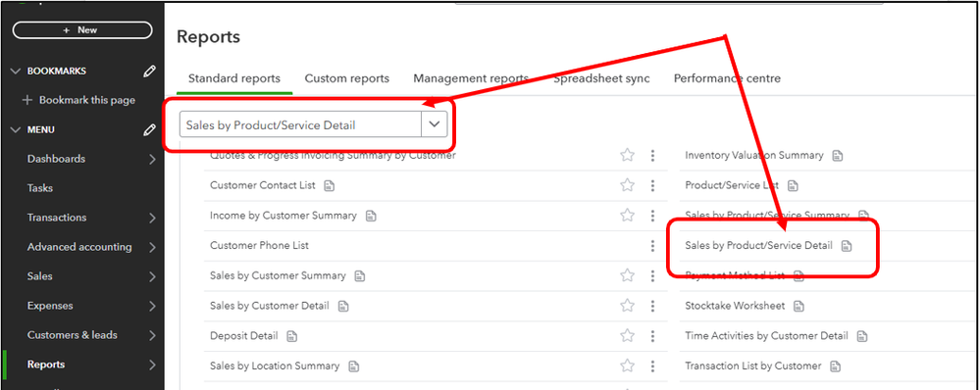Open Sales by Customer Summary report

click(278, 275)
